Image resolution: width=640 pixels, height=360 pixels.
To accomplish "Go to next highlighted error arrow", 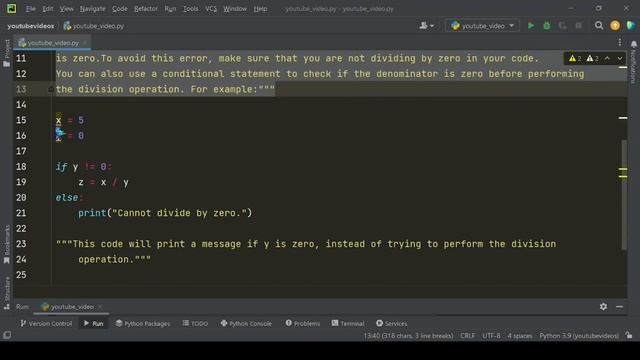I will tap(620, 58).
